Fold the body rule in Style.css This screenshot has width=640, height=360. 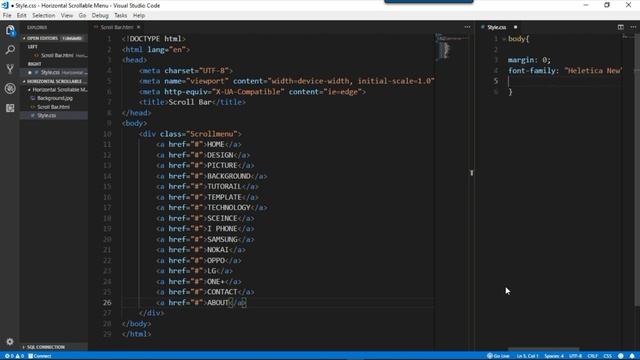pos(504,39)
